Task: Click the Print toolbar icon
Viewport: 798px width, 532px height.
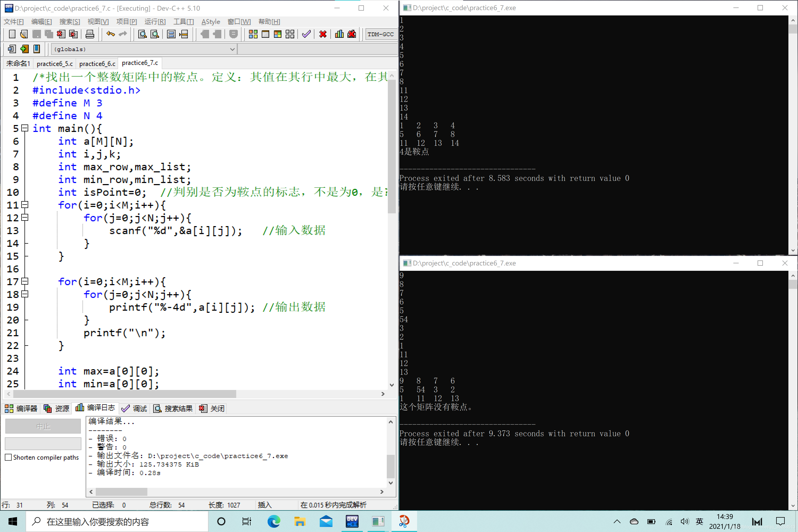Action: pyautogui.click(x=90, y=34)
